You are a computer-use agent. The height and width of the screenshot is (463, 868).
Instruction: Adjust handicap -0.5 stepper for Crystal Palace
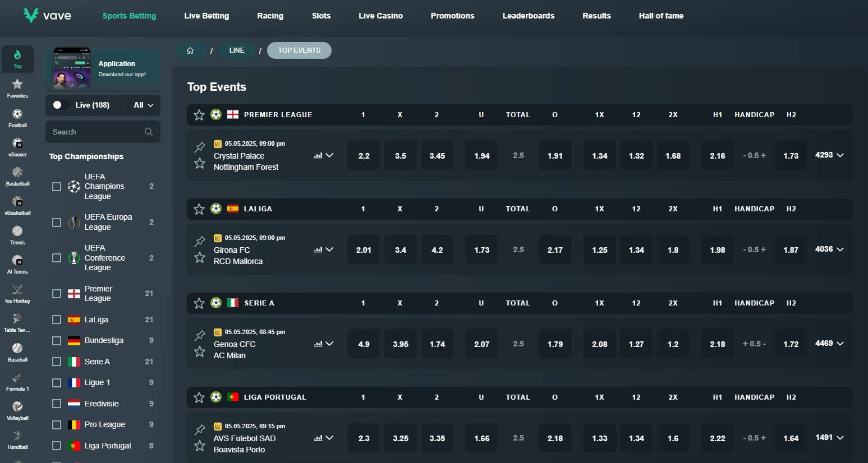754,156
